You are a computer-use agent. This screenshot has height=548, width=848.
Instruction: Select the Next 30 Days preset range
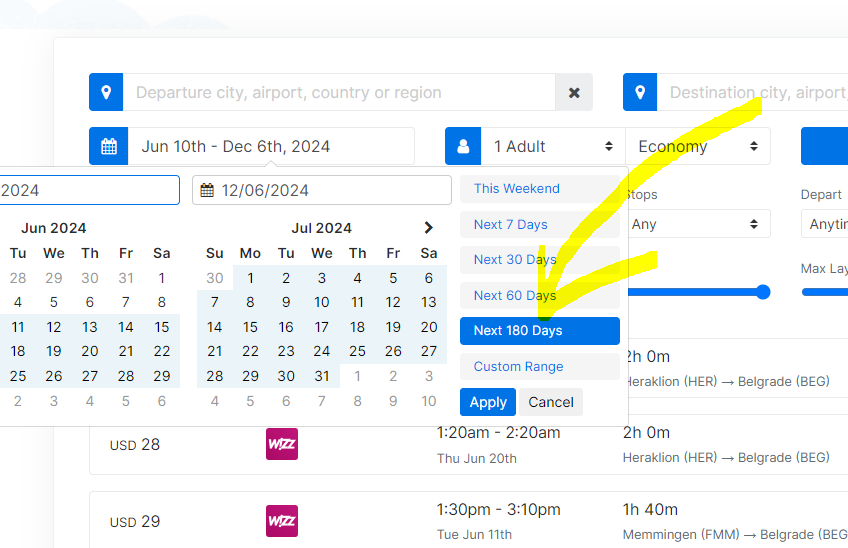pyautogui.click(x=540, y=260)
